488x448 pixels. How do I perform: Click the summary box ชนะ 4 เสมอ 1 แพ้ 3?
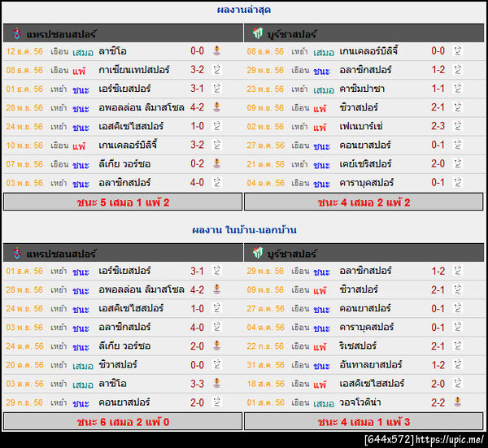tap(364, 421)
